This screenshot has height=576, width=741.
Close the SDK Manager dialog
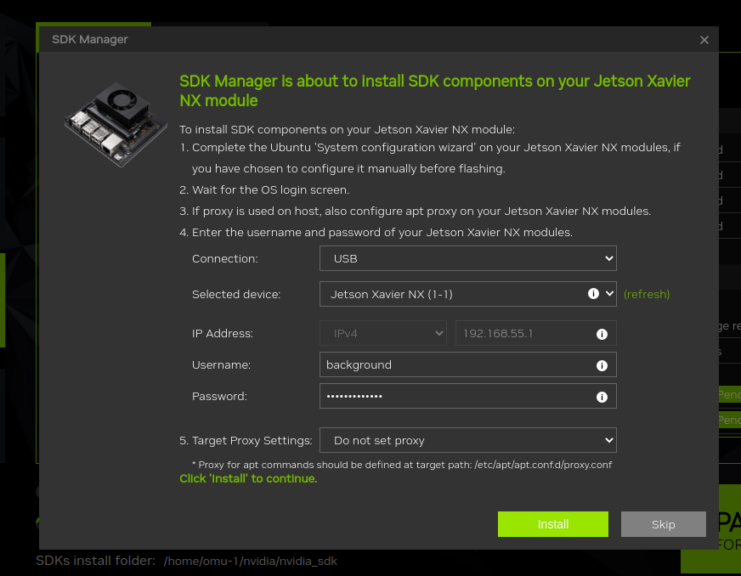[x=704, y=40]
